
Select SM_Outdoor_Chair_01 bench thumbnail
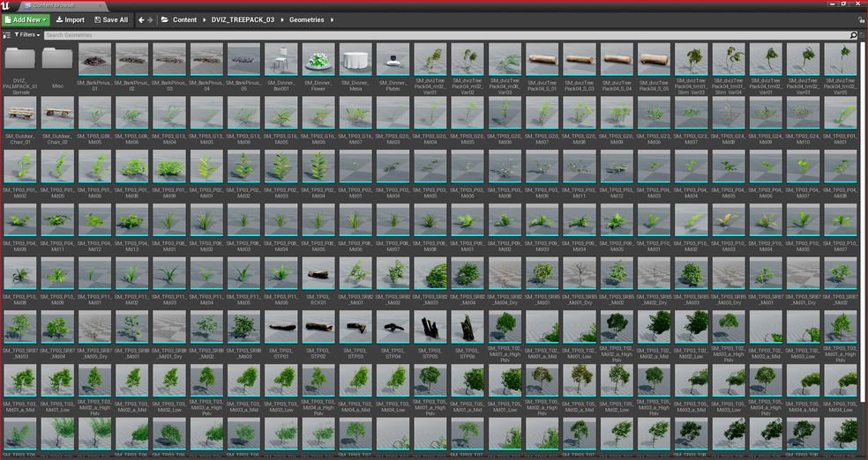[x=20, y=113]
